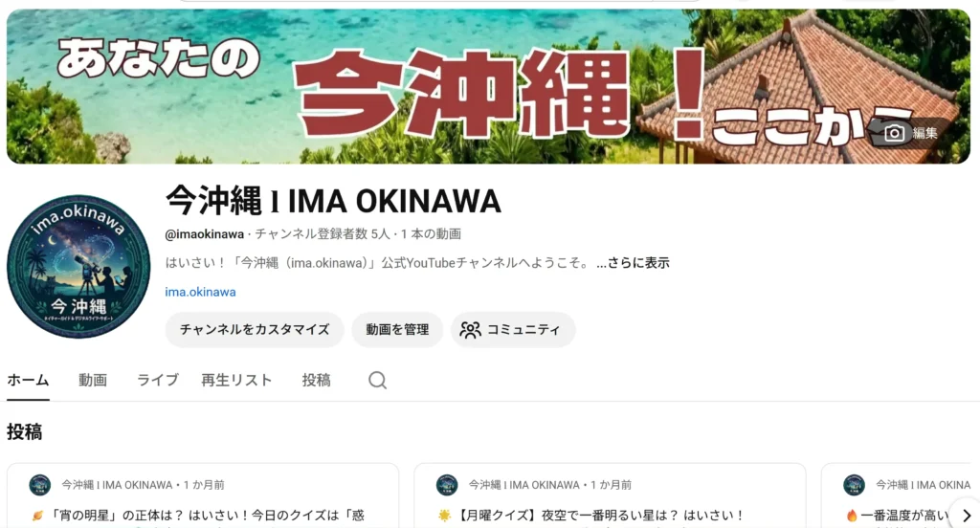Advance posts carousel with right chevron
The image size is (980, 528).
point(967,515)
